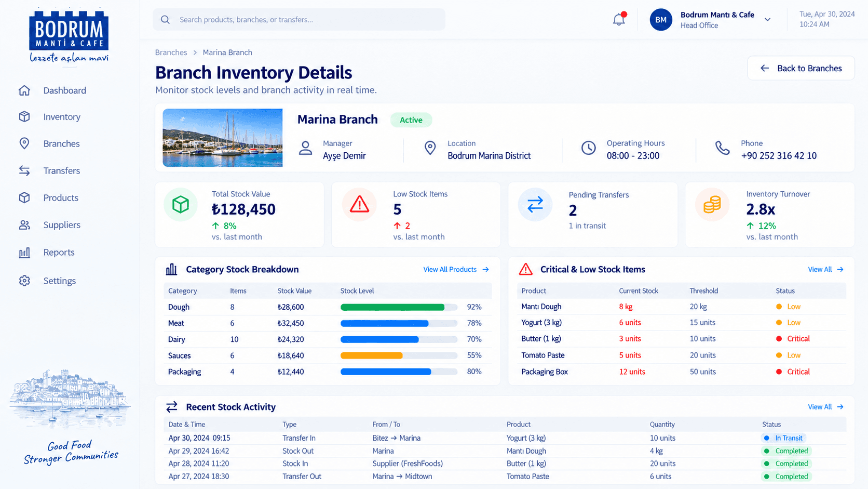This screenshot has height=489, width=868.
Task: Click the In Transit status badge
Action: (783, 438)
